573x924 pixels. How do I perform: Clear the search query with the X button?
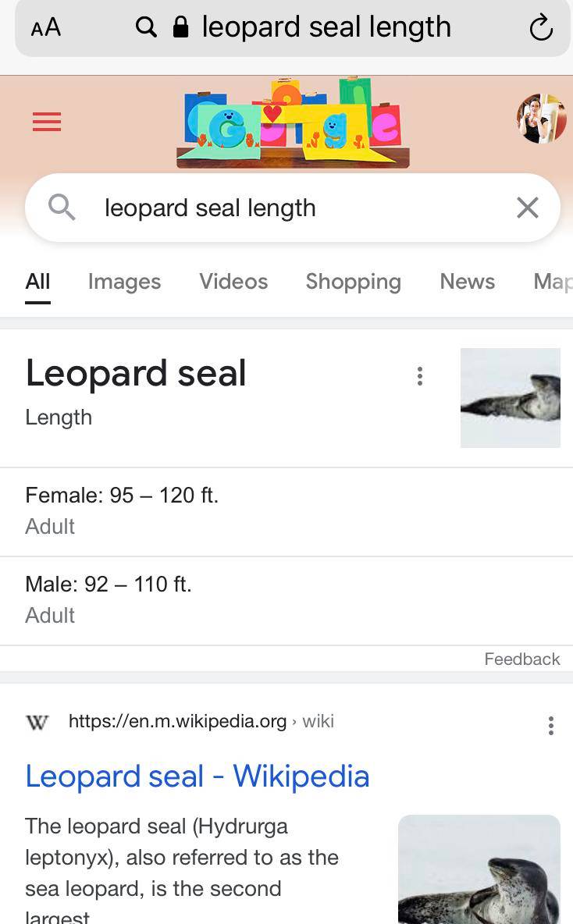(x=527, y=208)
